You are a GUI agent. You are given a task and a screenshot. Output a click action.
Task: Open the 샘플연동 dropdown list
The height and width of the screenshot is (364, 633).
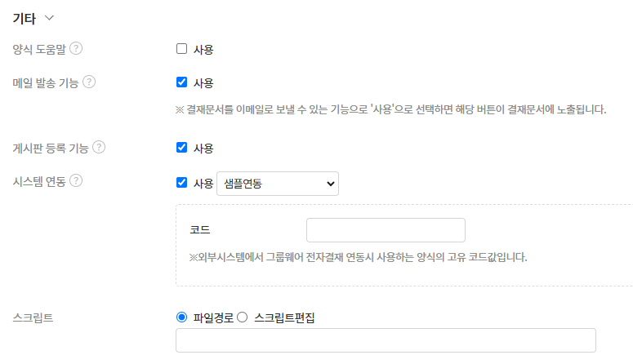pos(277,184)
